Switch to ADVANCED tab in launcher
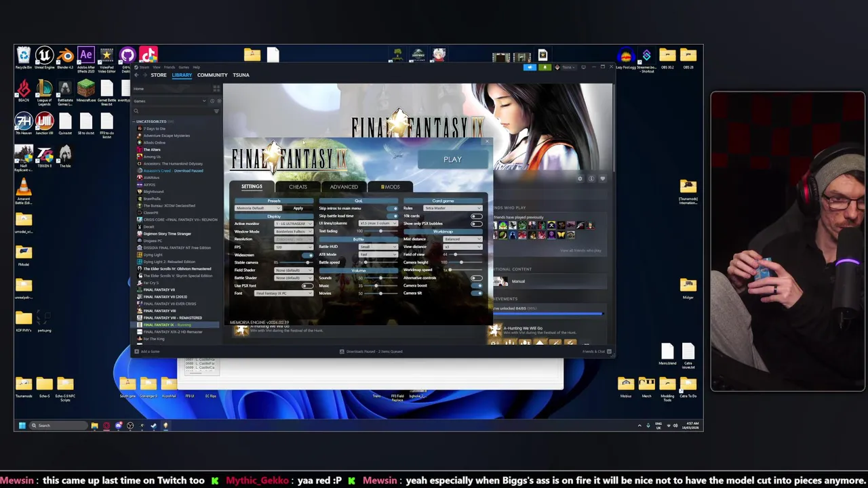The height and width of the screenshot is (488, 868). click(x=344, y=186)
